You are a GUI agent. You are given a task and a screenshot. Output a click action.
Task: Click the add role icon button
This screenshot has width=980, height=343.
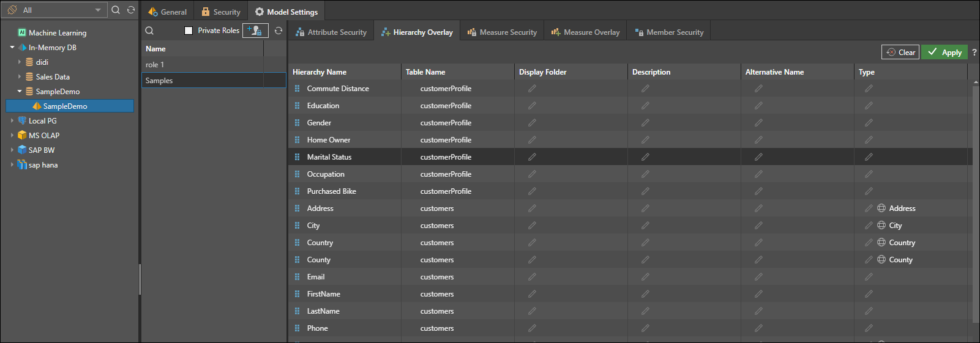tap(255, 31)
